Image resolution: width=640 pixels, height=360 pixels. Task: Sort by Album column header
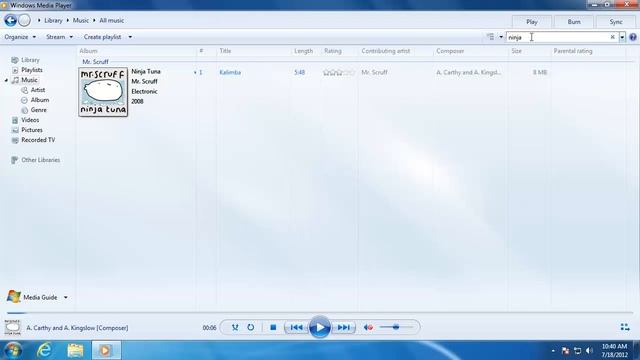[88, 51]
